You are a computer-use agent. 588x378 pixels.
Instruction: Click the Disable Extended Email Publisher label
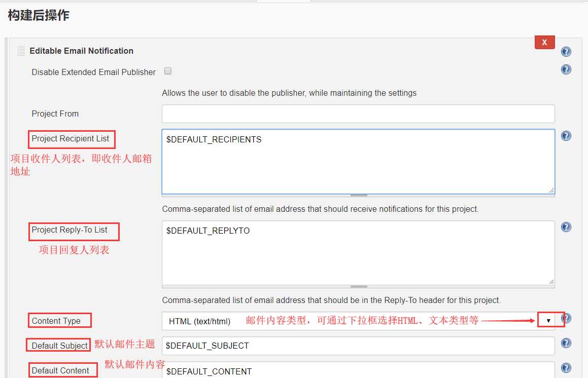(93, 72)
